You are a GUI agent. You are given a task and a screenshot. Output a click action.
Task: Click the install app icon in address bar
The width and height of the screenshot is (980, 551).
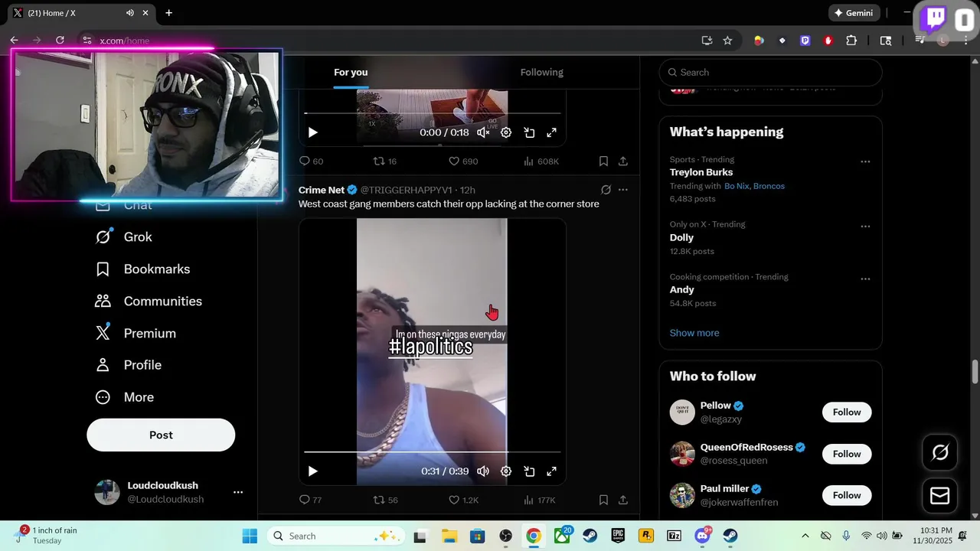click(x=707, y=41)
